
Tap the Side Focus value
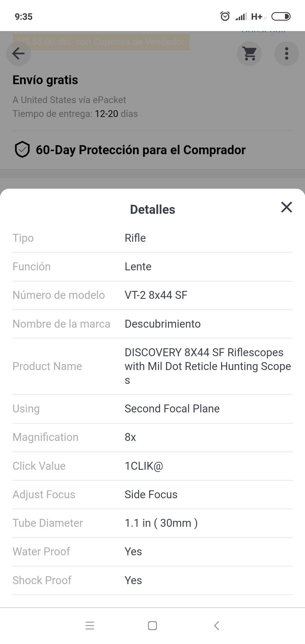click(151, 495)
